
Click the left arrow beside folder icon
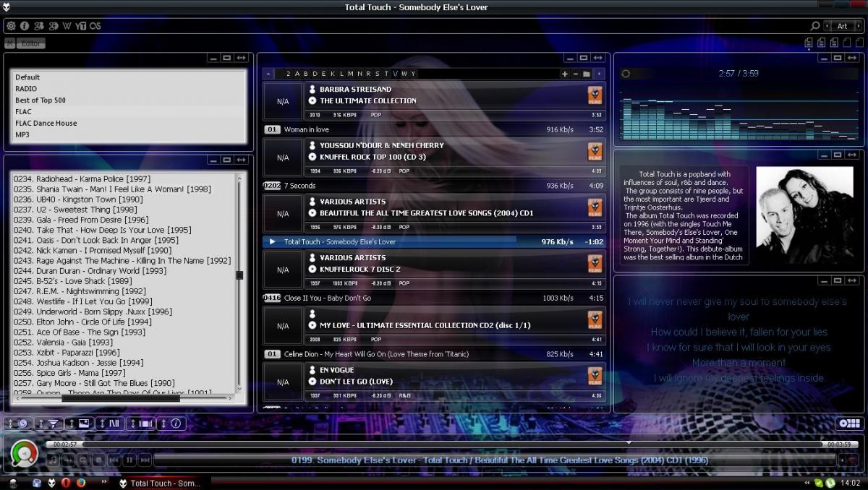click(x=599, y=74)
